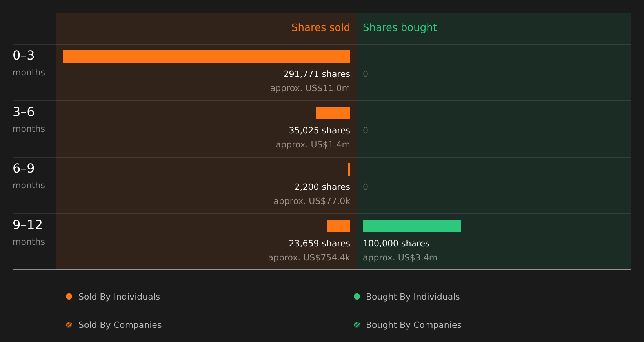Viewport: 644px width, 342px height.
Task: Click the 9–12 months green bought bar
Action: click(412, 226)
